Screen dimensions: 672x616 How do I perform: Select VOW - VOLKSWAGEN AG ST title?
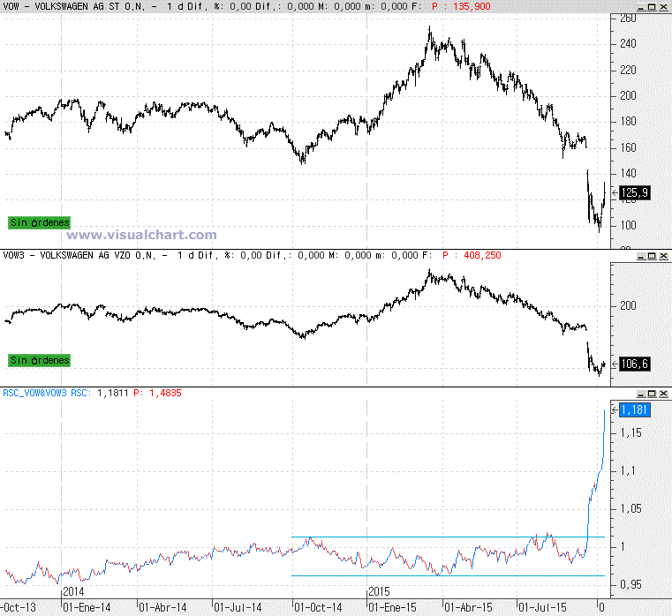tap(73, 6)
